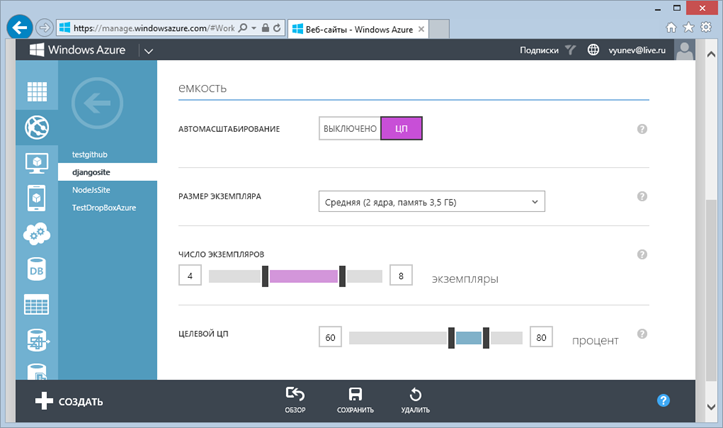The image size is (723, 428).
Task: Select the testgithub site
Action: point(89,155)
